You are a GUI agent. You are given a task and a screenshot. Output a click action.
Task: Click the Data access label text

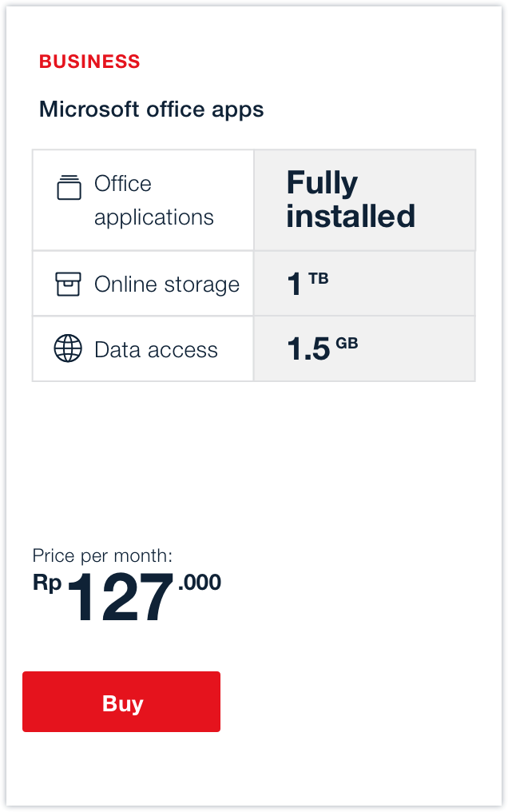click(156, 350)
